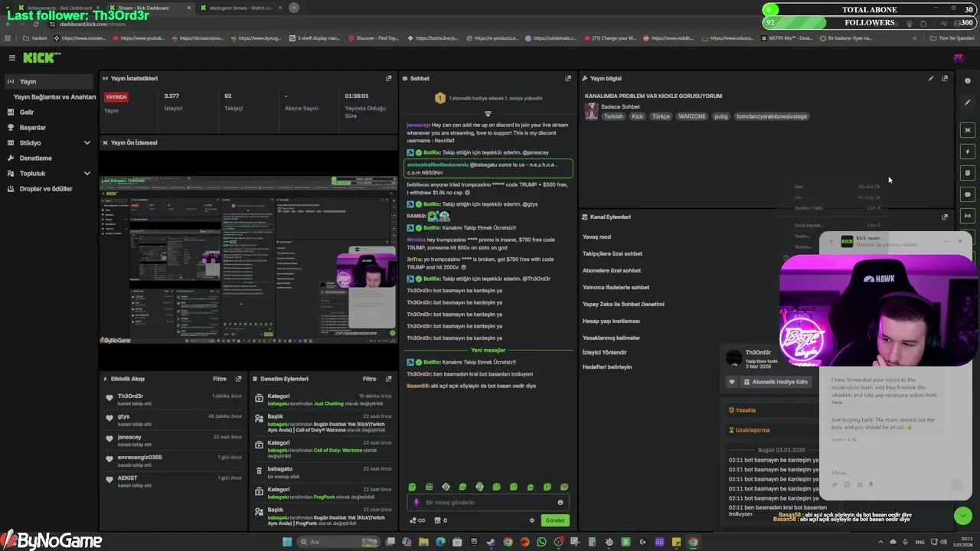This screenshot has width=980, height=551.
Task: Click the pubg stream tag
Action: [720, 116]
